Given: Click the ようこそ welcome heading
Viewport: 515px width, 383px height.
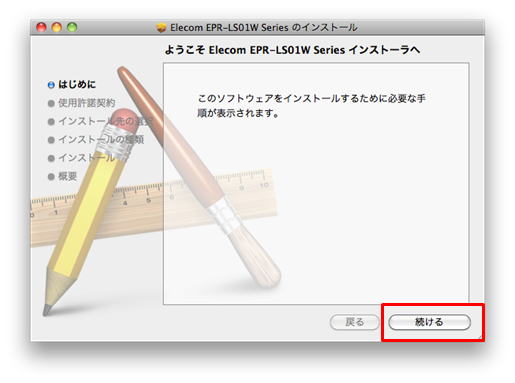Looking at the screenshot, I should [292, 50].
